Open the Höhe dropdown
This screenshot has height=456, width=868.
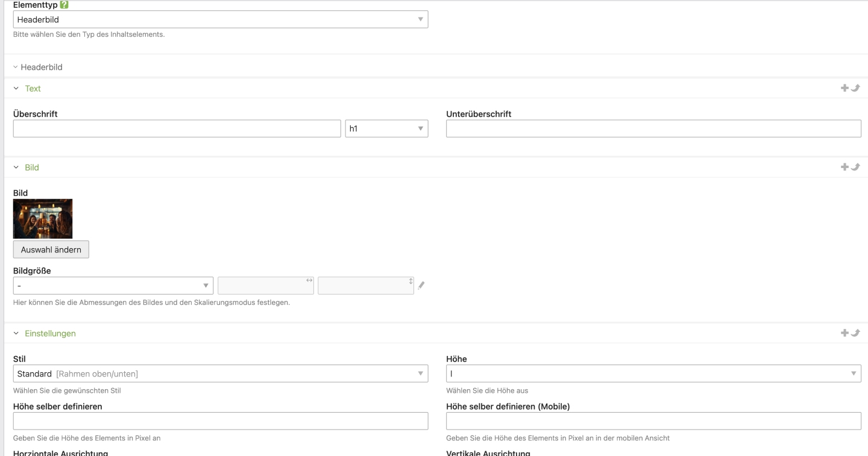coord(653,374)
